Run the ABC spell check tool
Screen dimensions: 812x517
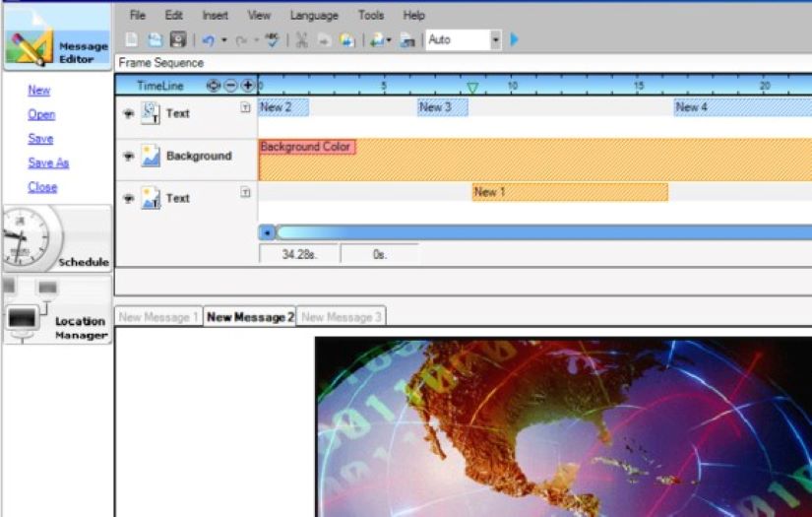272,40
